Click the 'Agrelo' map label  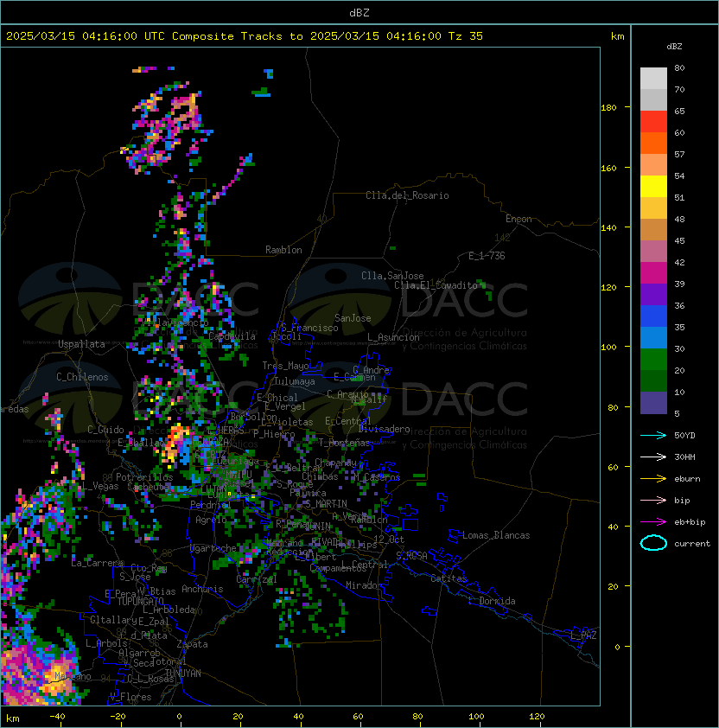(x=211, y=520)
